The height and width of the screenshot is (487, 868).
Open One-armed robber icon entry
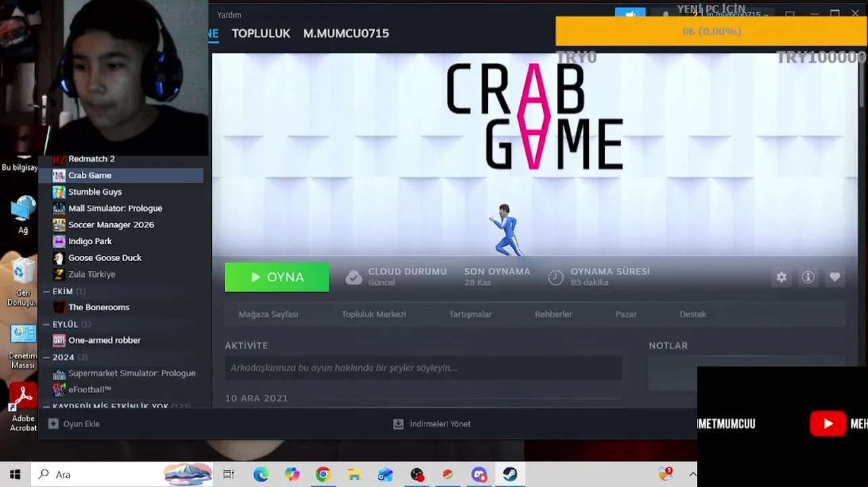tap(59, 340)
